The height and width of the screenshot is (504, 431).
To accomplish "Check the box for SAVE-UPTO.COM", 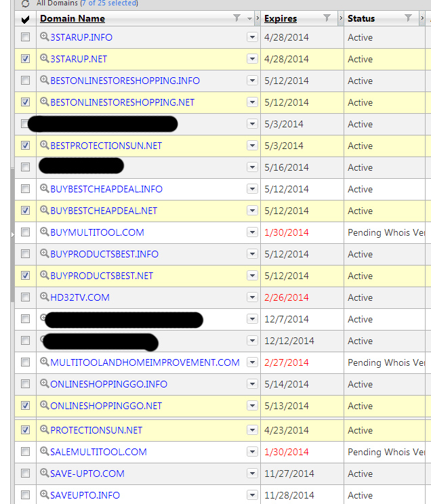I will click(x=25, y=473).
